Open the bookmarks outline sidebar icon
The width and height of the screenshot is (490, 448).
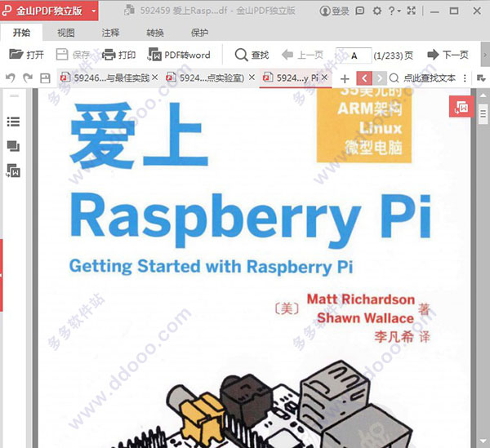[13, 122]
